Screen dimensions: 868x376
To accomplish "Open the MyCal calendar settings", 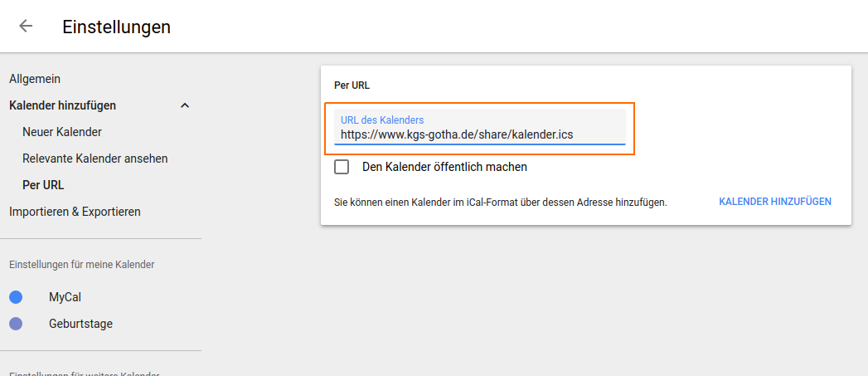I will [65, 297].
